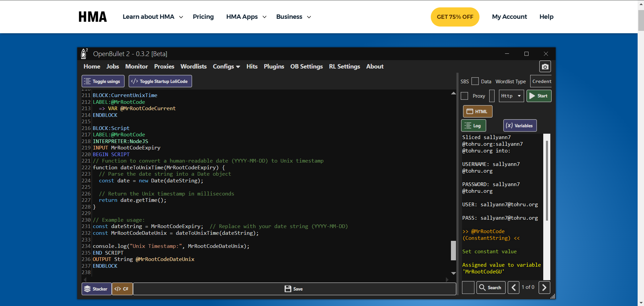The image size is (644, 306).
Task: Click the GET 75% OFF button
Action: click(455, 17)
